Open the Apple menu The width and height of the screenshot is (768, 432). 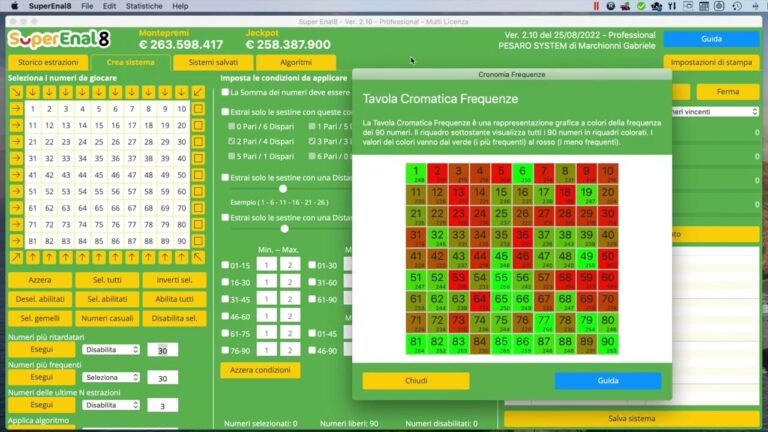click(x=14, y=6)
